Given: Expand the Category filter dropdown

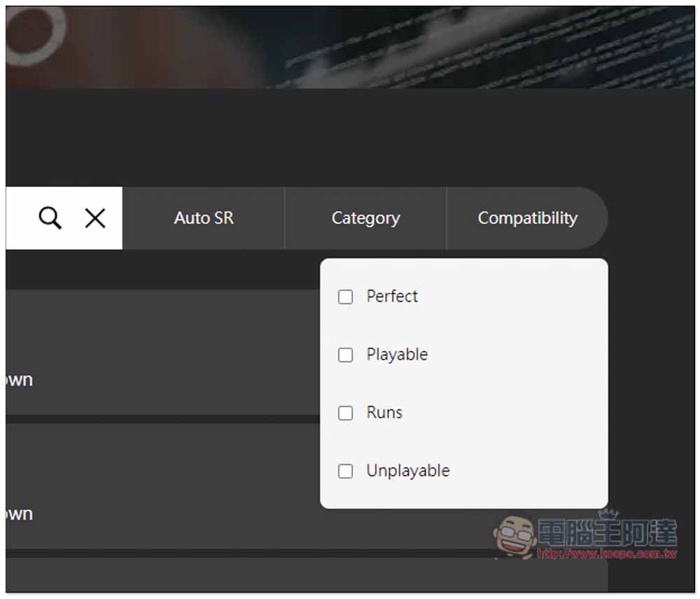Looking at the screenshot, I should (365, 218).
